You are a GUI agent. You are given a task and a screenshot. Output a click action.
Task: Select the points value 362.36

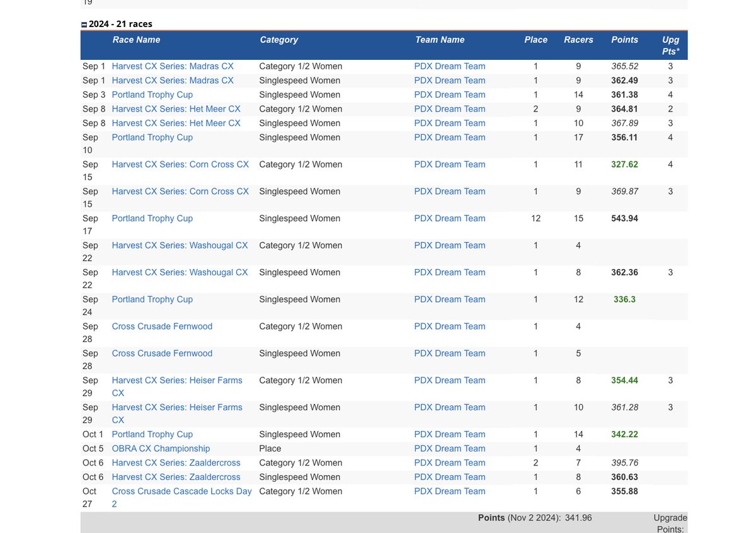pos(625,273)
